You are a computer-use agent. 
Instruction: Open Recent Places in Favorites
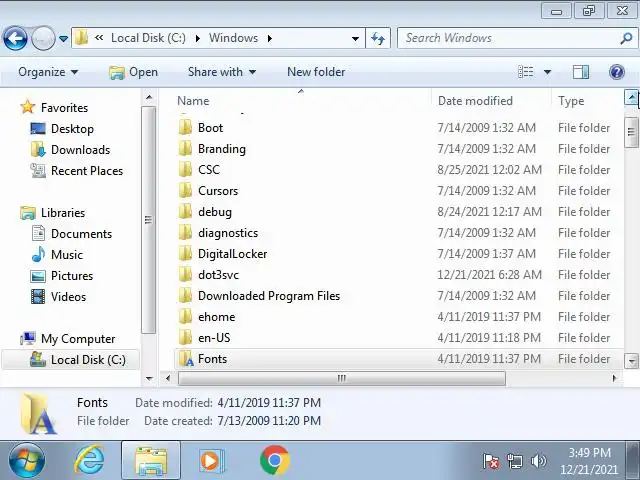click(x=87, y=171)
